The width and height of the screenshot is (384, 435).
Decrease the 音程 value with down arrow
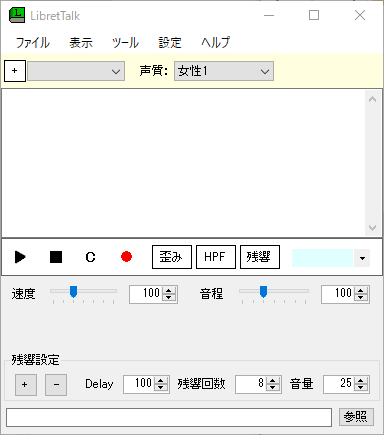[x=361, y=298]
